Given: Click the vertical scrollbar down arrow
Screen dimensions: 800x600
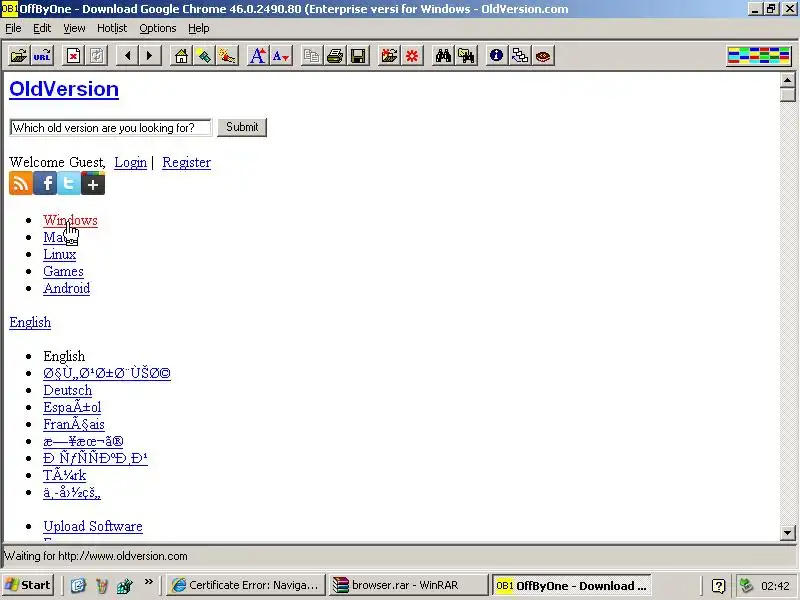Looking at the screenshot, I should click(787, 533).
